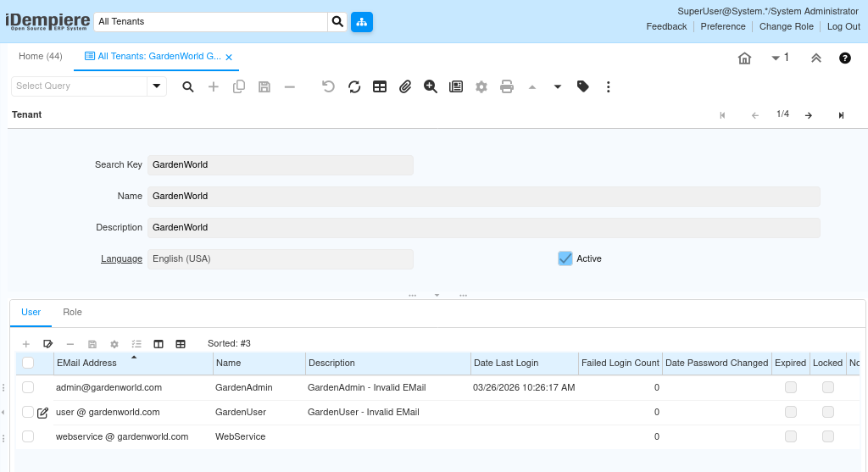Open the Home (44) tab
Image resolution: width=868 pixels, height=472 pixels.
(41, 57)
